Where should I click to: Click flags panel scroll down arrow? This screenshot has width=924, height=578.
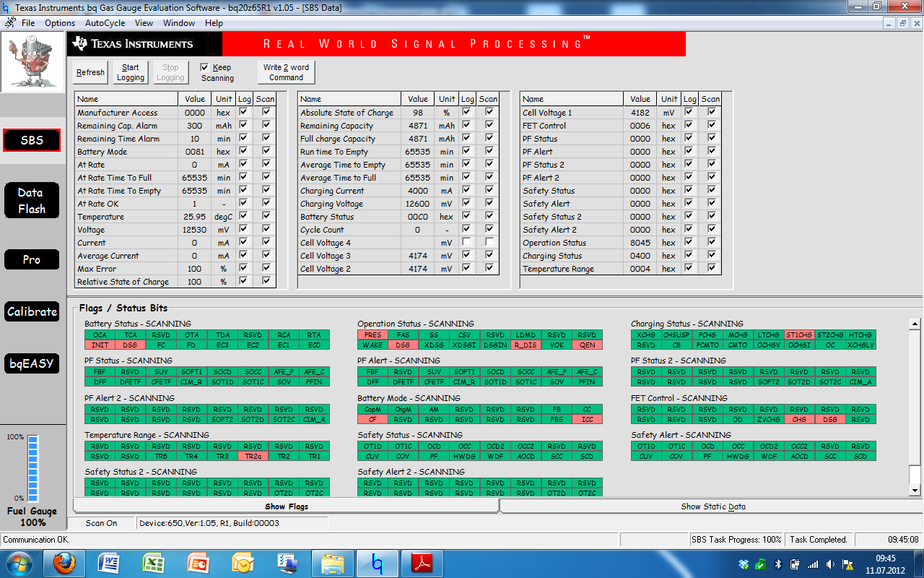tap(915, 491)
